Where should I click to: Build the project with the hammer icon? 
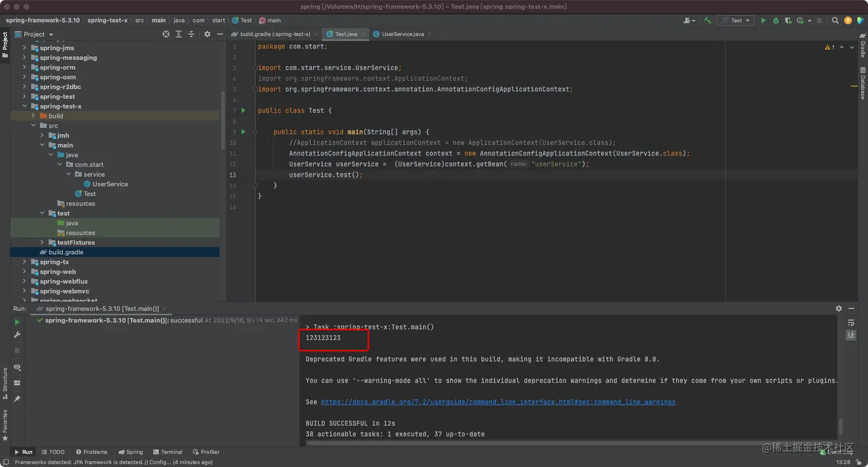(x=707, y=21)
